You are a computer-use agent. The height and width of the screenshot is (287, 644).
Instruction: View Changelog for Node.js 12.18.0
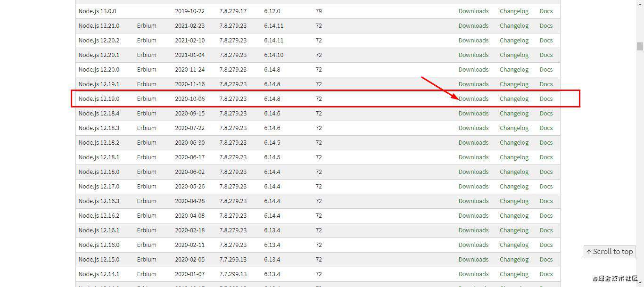coord(514,172)
